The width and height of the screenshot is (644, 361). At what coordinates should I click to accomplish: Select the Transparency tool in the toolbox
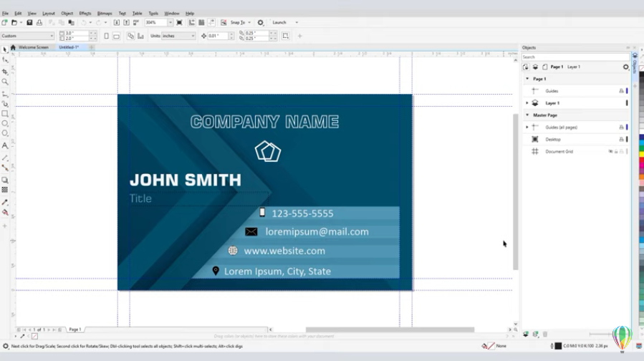click(5, 190)
